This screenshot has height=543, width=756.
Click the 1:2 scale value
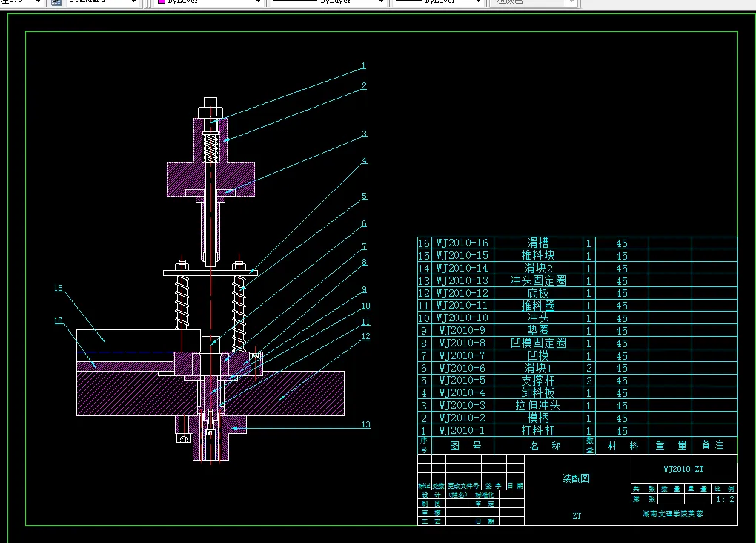coord(725,499)
